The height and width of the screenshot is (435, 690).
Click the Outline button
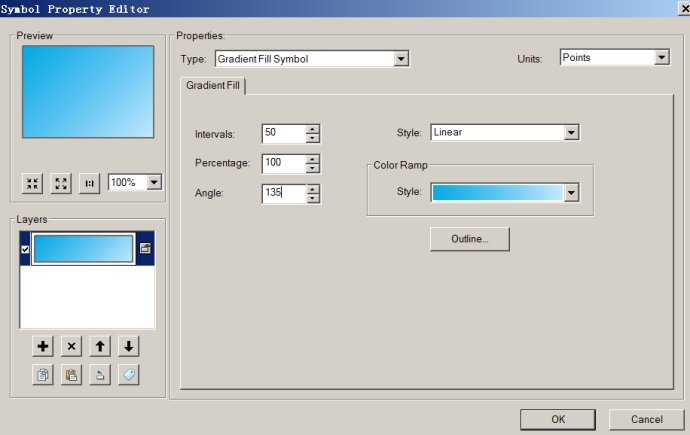pyautogui.click(x=470, y=239)
